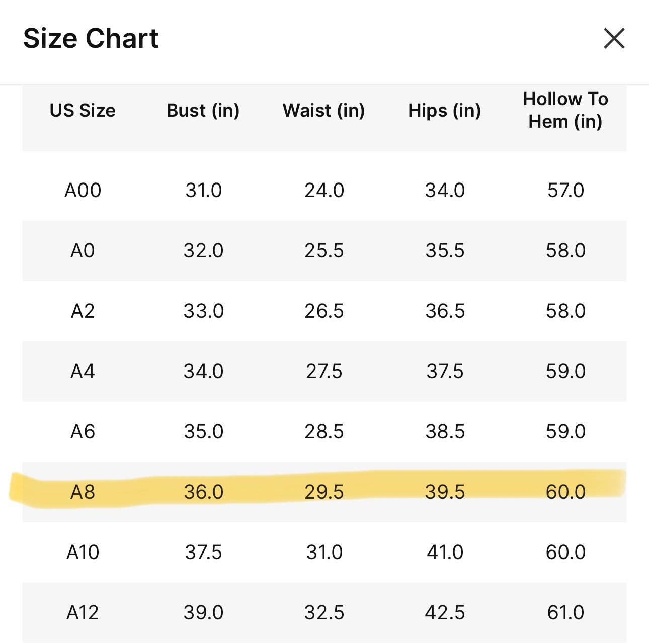Click the A8 waist value 29.5

click(324, 492)
